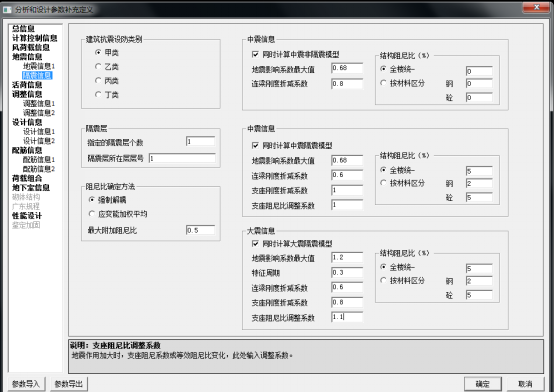Open 性能设计 in the left tree
Viewport: 555px width, 392px height.
click(x=27, y=215)
